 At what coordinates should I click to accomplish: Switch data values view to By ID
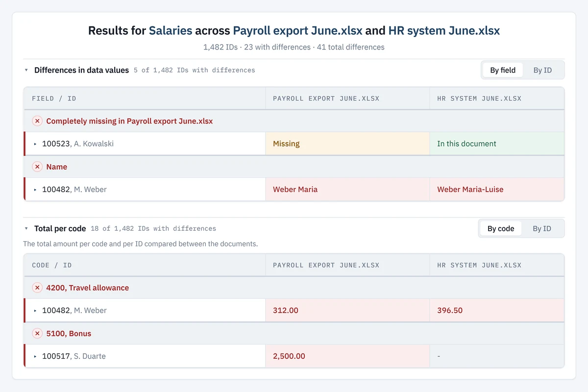click(x=542, y=70)
